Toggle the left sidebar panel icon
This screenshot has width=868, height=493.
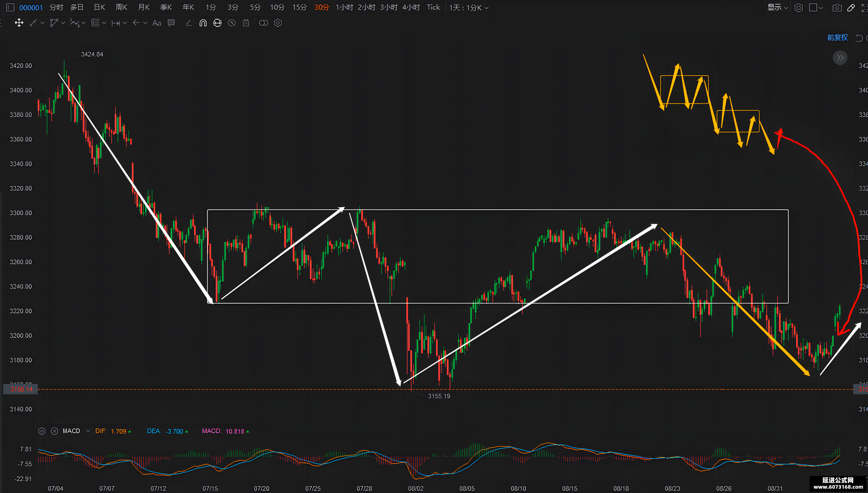(10, 7)
